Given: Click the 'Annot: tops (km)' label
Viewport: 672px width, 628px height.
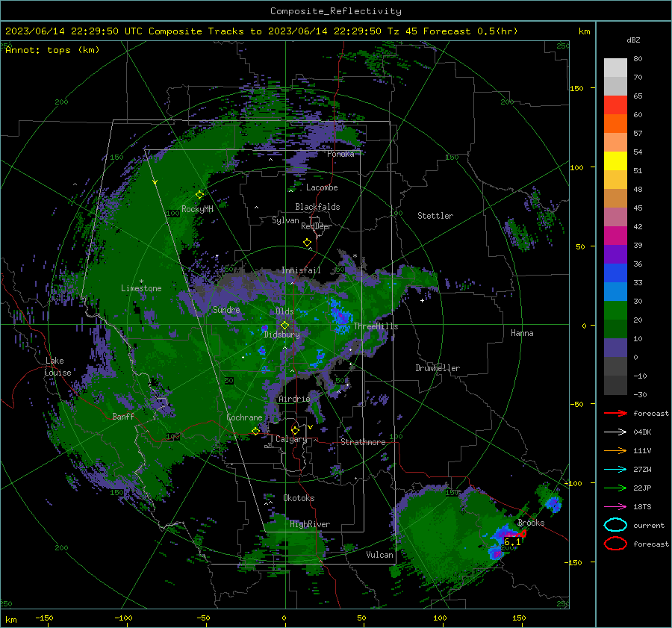Looking at the screenshot, I should 52,50.
